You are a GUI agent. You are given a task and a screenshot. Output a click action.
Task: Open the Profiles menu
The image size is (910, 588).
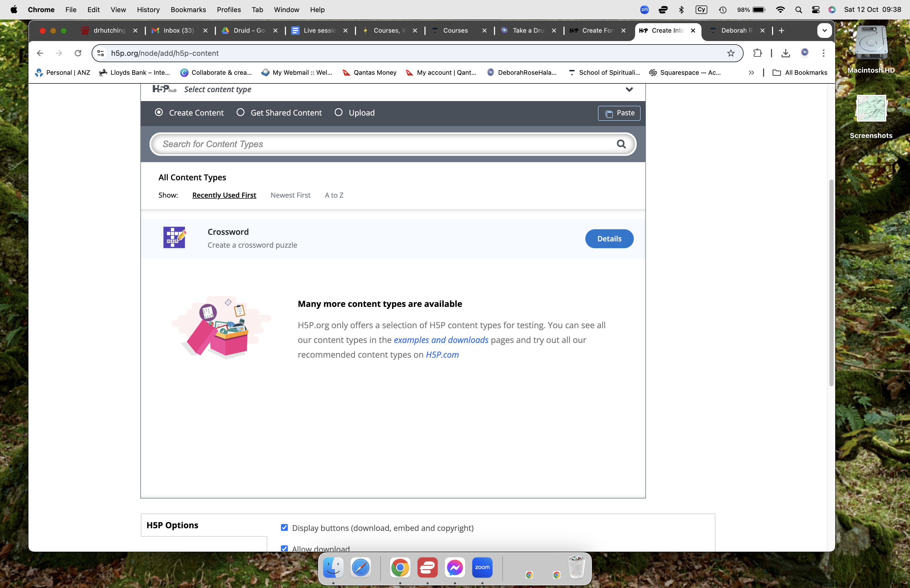(x=229, y=9)
